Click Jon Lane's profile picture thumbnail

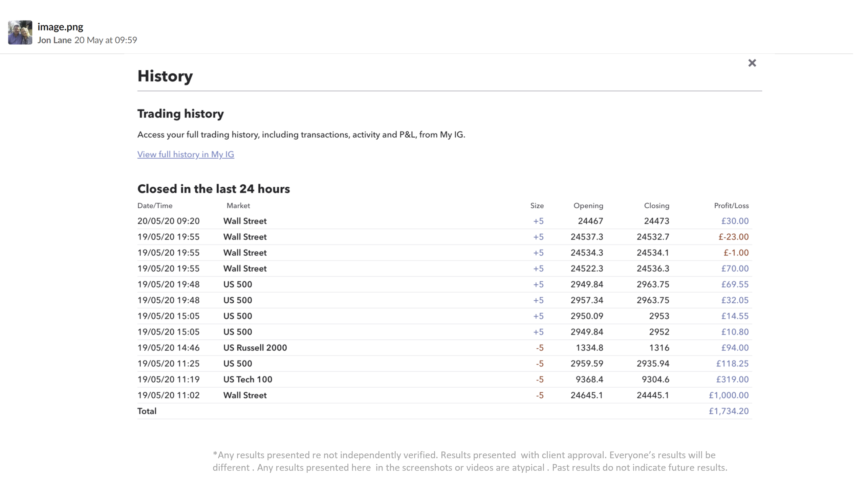[20, 32]
